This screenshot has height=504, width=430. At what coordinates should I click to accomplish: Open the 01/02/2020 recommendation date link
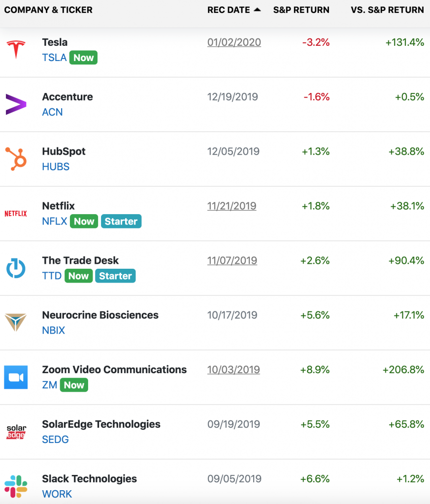pyautogui.click(x=234, y=42)
